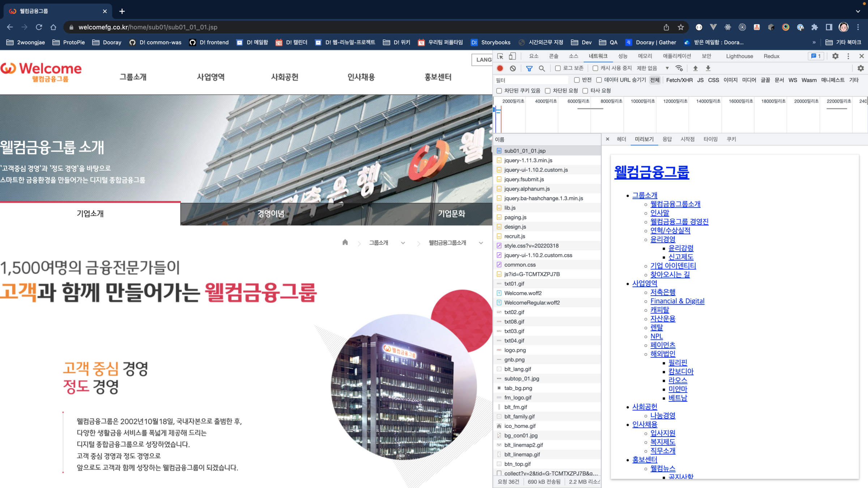Expand the 웰컴금융그룹소개 breadcrumb dropdown
Screen dimensions: 868x488
click(481, 243)
